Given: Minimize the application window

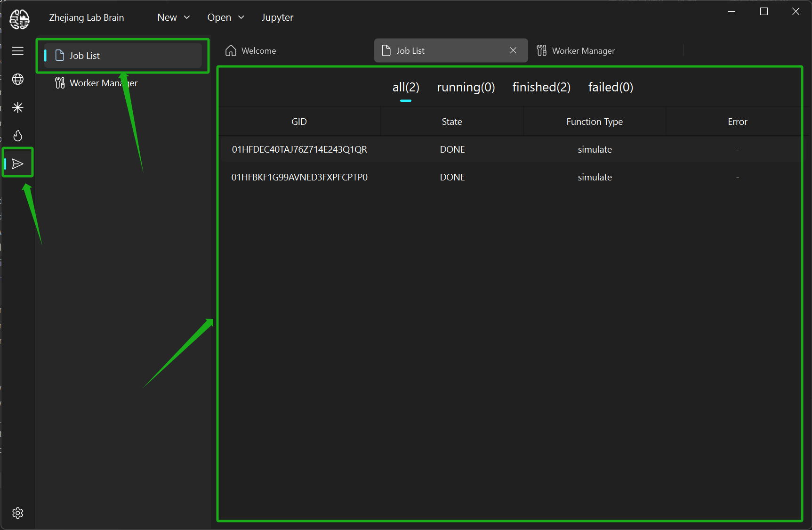Looking at the screenshot, I should 732,11.
